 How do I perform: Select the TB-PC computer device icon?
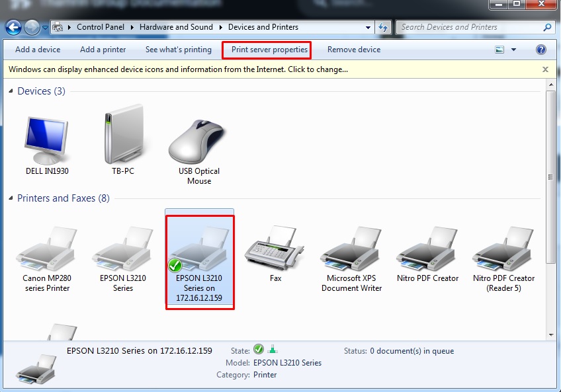click(x=123, y=134)
